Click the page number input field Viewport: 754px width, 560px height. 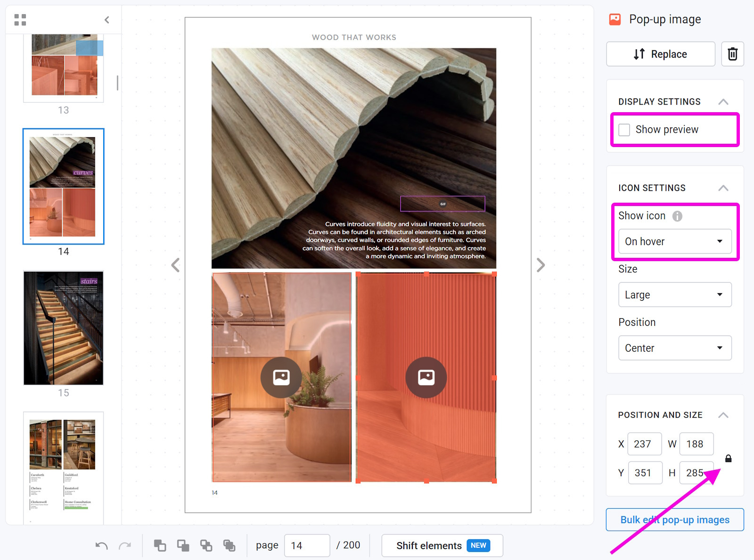[x=307, y=546]
